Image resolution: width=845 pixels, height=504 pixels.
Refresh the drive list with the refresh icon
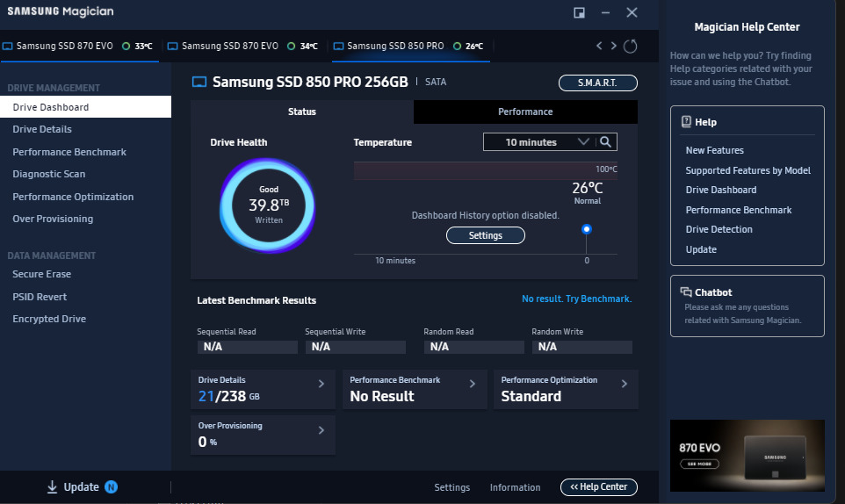[630, 47]
